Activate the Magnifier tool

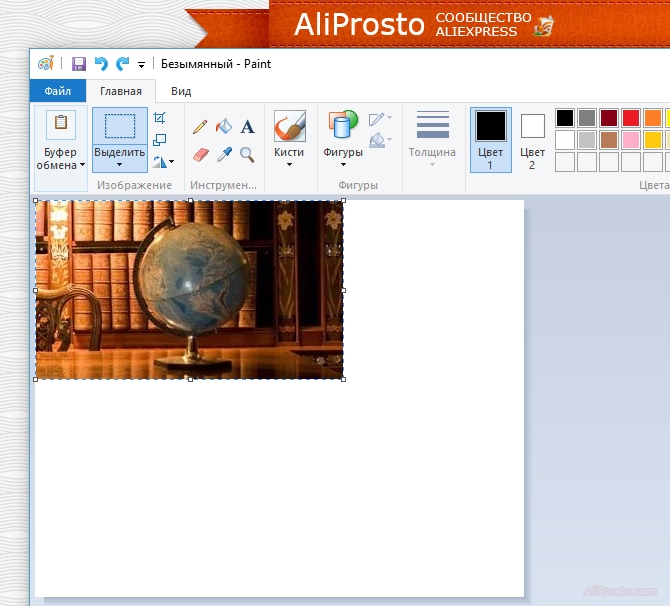247,155
